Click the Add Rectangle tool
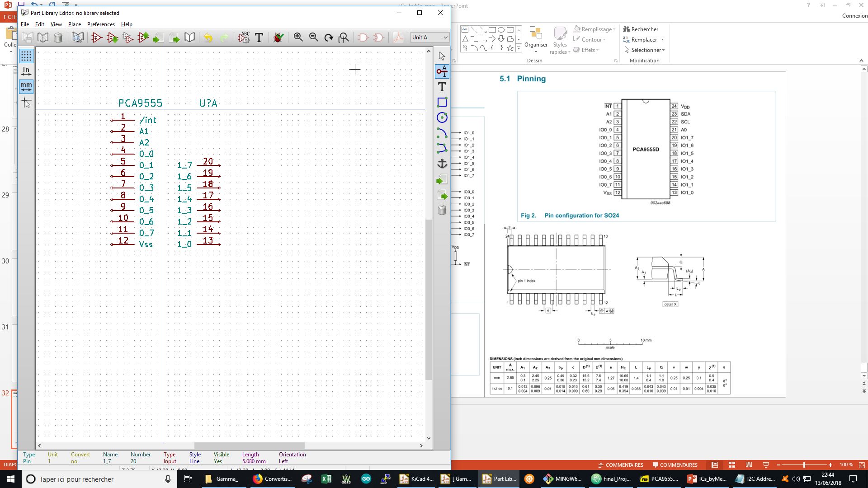Image resolution: width=868 pixels, height=488 pixels. (442, 102)
